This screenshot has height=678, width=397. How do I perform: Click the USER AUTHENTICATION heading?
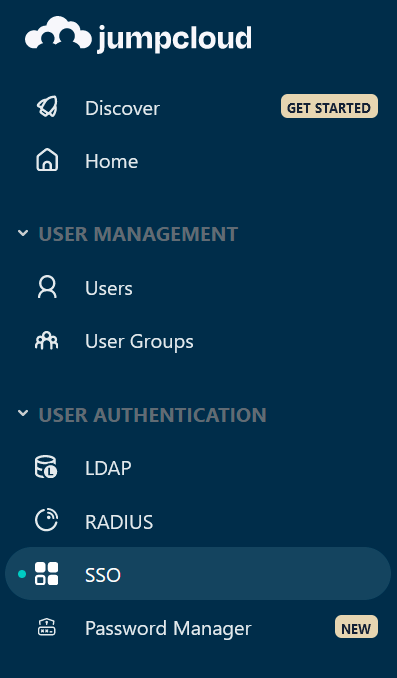pos(152,415)
